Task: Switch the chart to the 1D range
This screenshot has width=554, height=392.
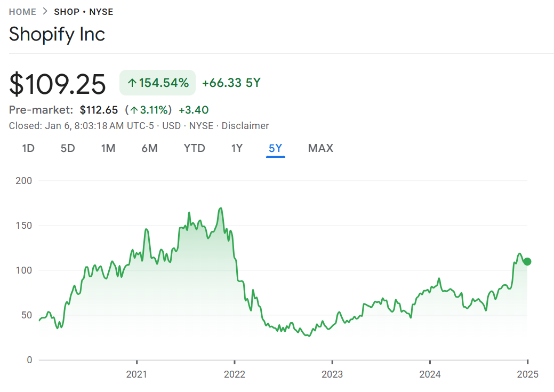Action: [x=28, y=148]
